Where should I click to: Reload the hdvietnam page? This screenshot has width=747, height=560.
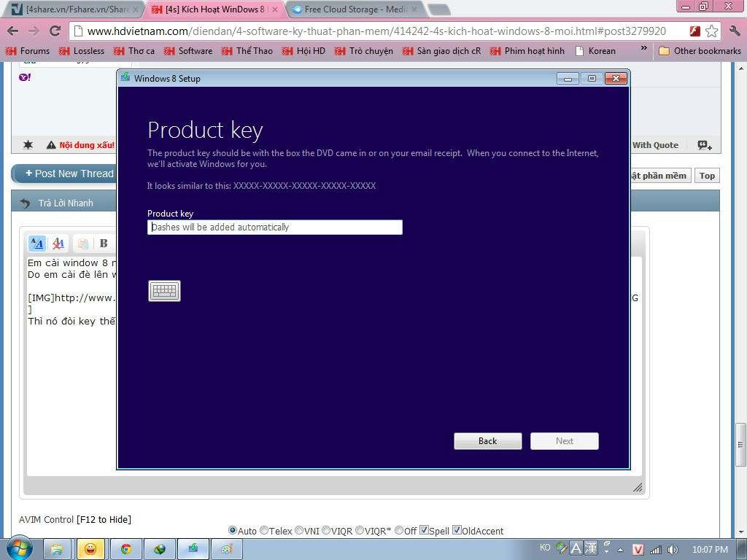[x=55, y=31]
